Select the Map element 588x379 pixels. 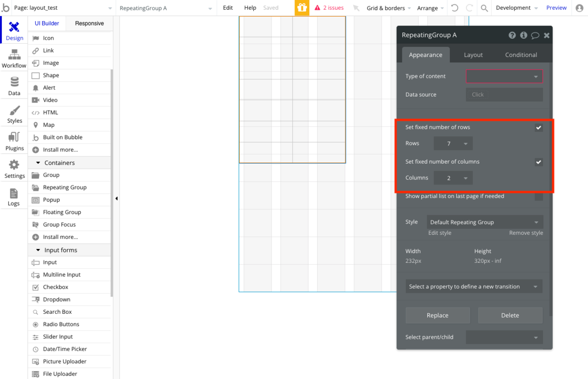[70, 125]
